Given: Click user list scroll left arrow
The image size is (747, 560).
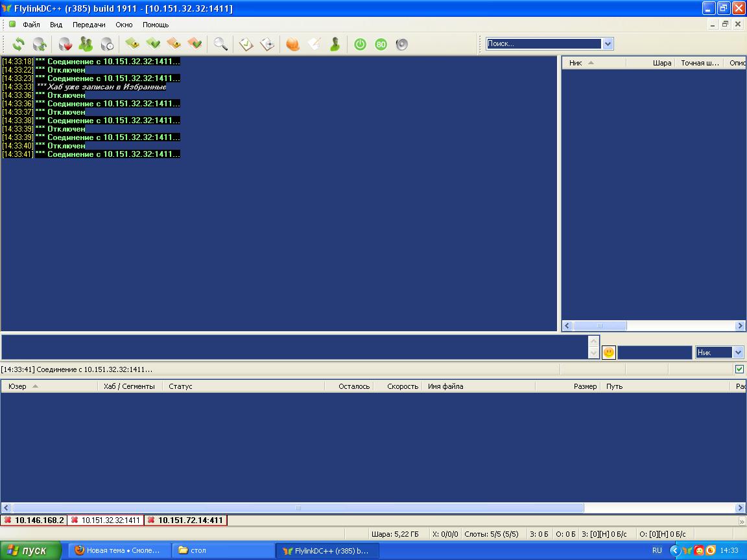Looking at the screenshot, I should tap(567, 326).
